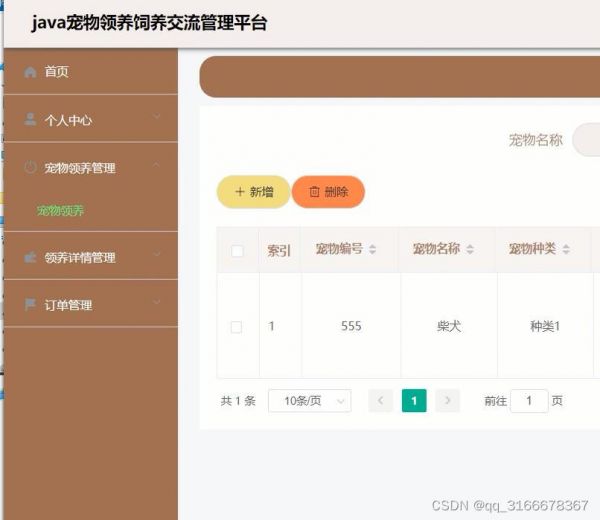Click the java宠物领养饲养交流管理平台 title
This screenshot has width=600, height=520.
[x=149, y=23]
